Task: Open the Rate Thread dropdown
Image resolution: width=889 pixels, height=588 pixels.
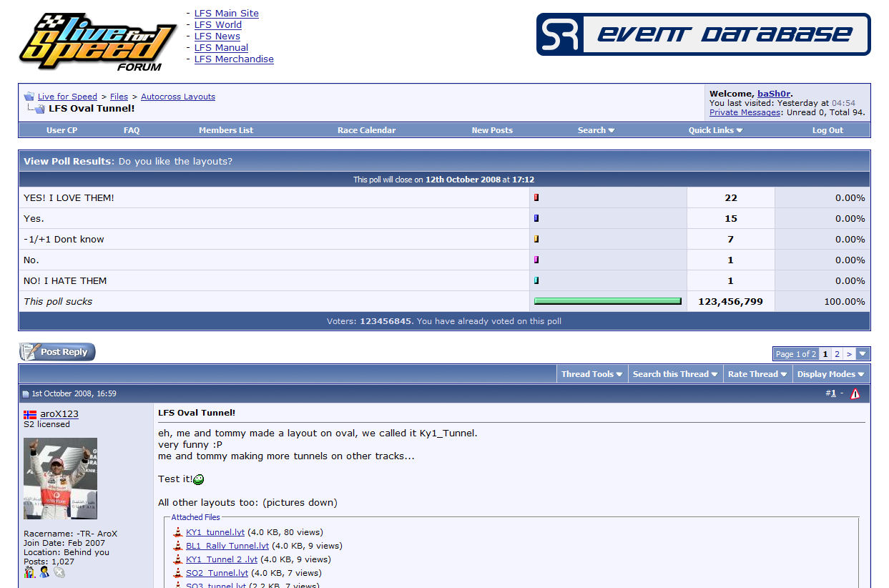Action: pos(757,374)
